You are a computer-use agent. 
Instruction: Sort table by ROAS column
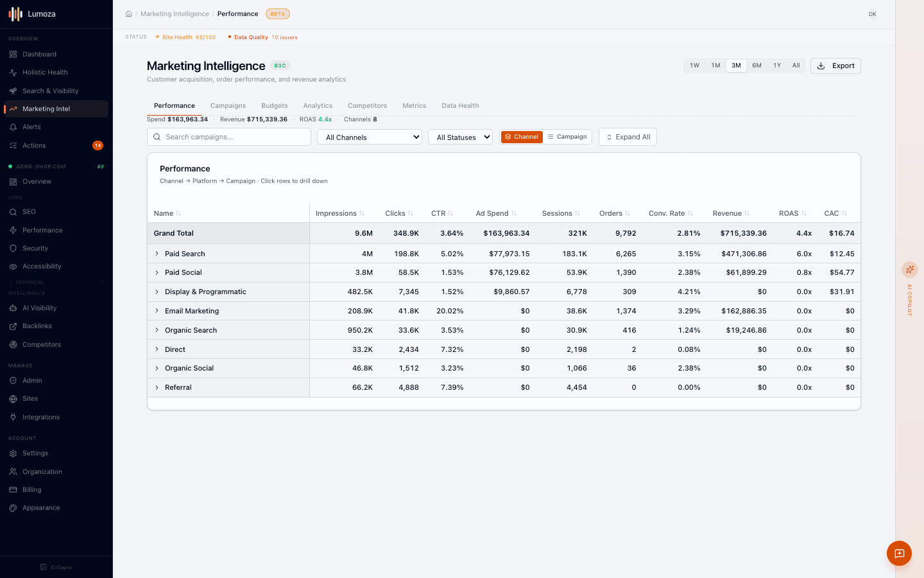click(792, 213)
